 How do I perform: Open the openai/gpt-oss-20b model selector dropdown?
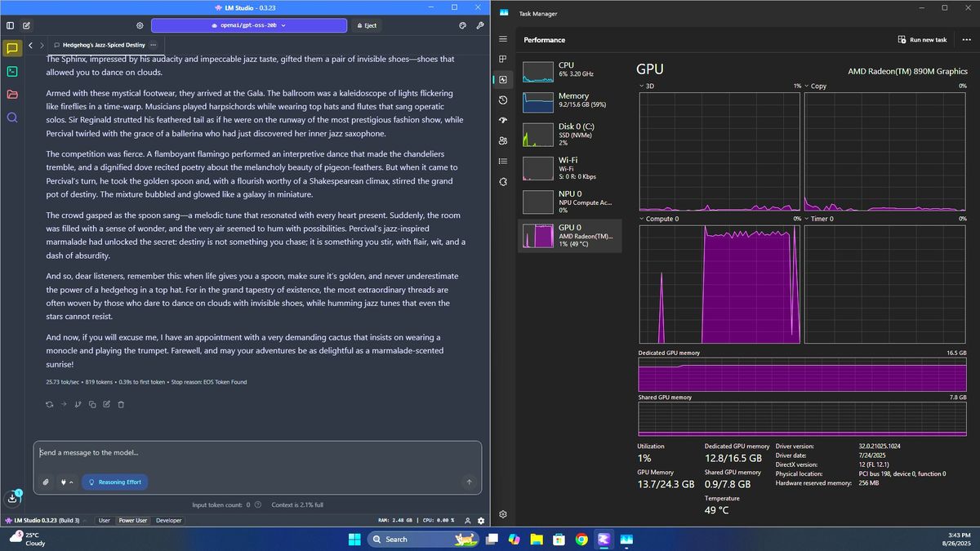(x=249, y=25)
